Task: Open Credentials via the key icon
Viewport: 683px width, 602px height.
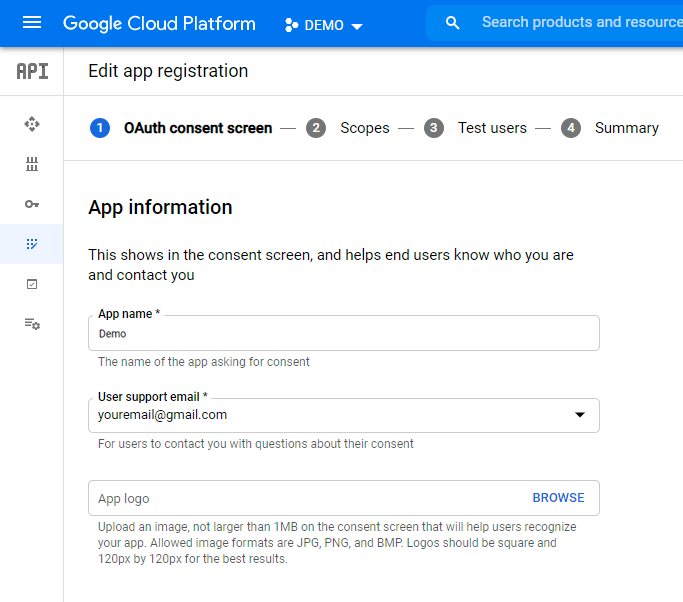Action: 32,204
